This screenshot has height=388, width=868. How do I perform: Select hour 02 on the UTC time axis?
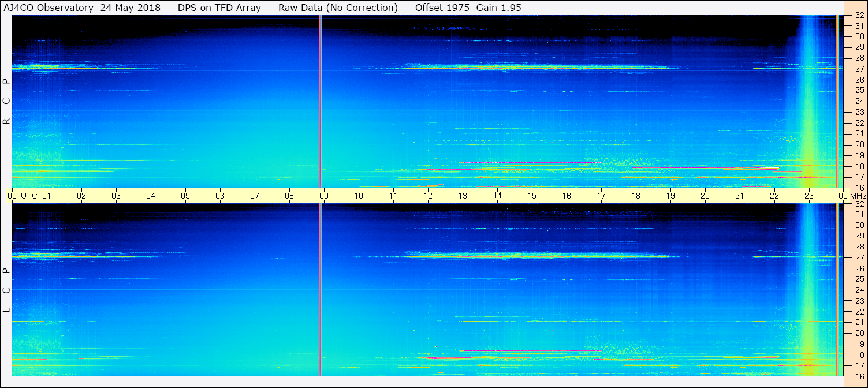coord(81,196)
